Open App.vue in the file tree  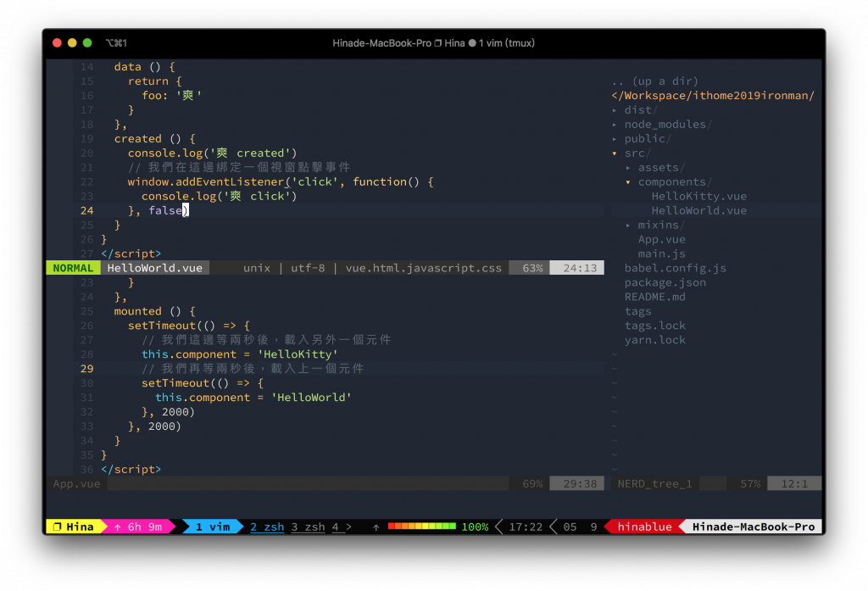coord(661,239)
